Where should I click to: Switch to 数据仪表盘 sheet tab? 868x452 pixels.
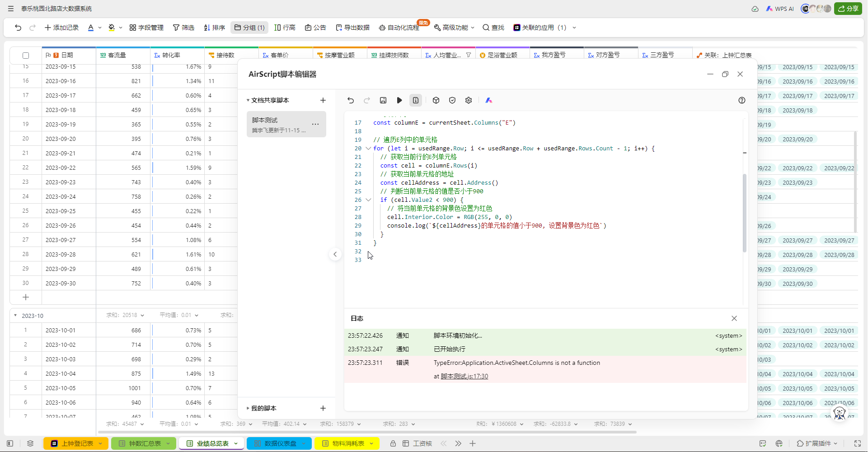pos(279,443)
